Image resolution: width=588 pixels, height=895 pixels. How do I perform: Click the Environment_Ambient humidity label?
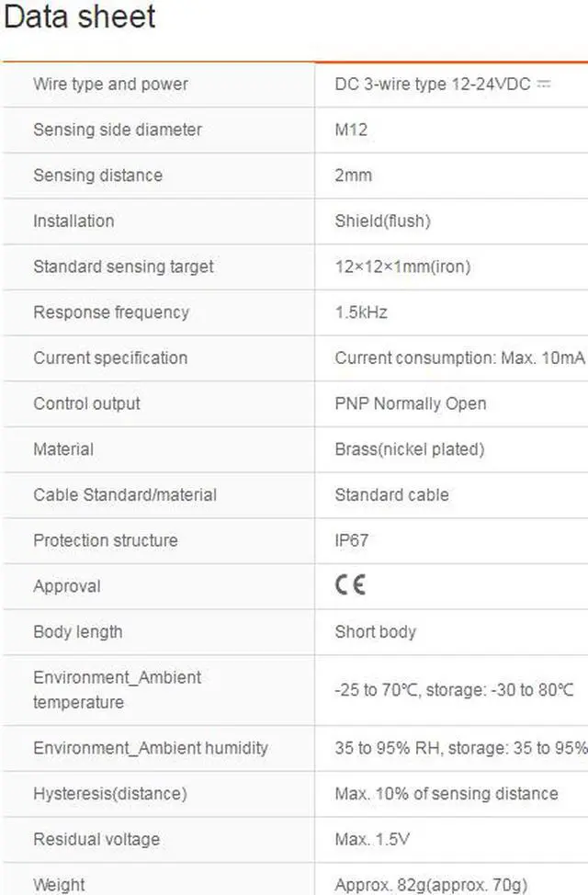(x=151, y=748)
